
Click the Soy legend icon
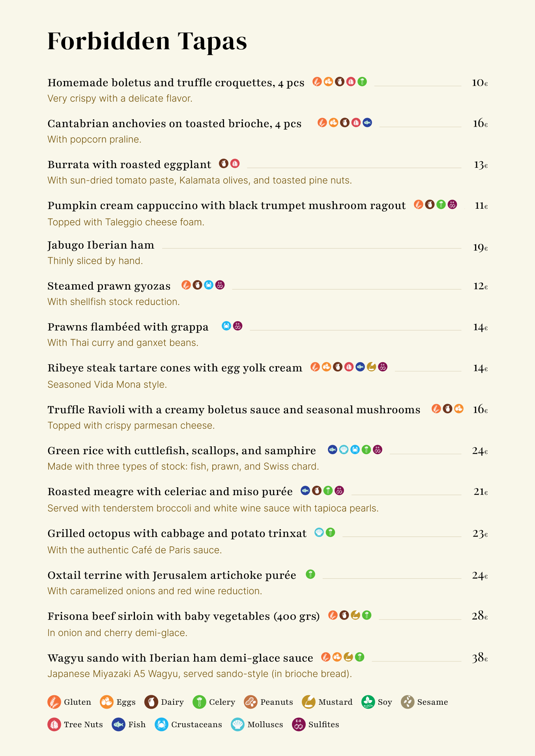point(368,702)
